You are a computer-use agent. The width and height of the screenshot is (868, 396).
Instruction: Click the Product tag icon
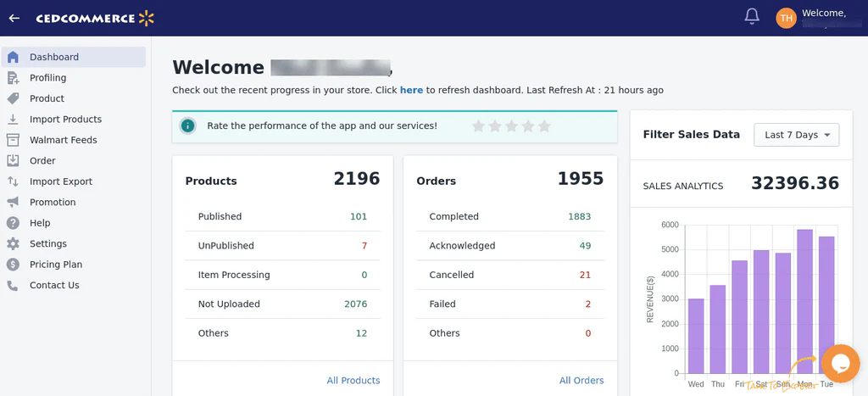point(13,98)
